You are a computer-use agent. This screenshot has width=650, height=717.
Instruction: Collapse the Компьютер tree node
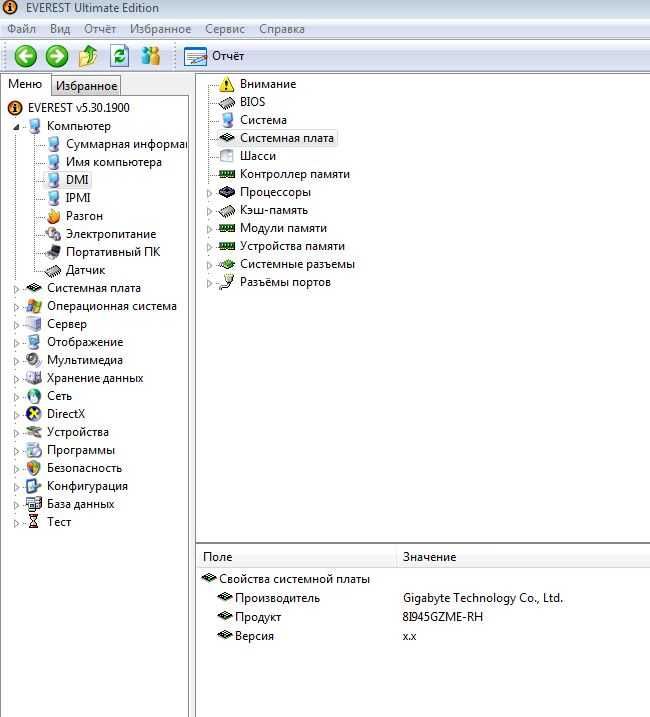coord(16,127)
